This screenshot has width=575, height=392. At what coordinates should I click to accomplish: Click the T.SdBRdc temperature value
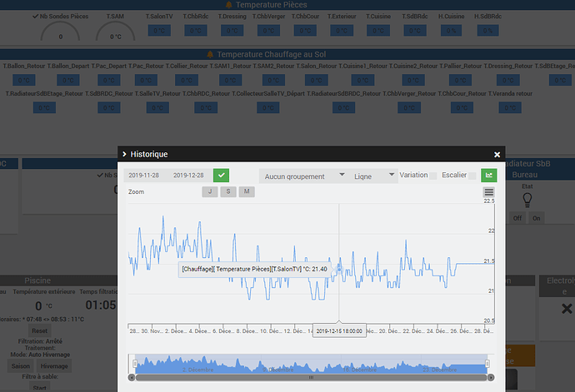coord(415,31)
